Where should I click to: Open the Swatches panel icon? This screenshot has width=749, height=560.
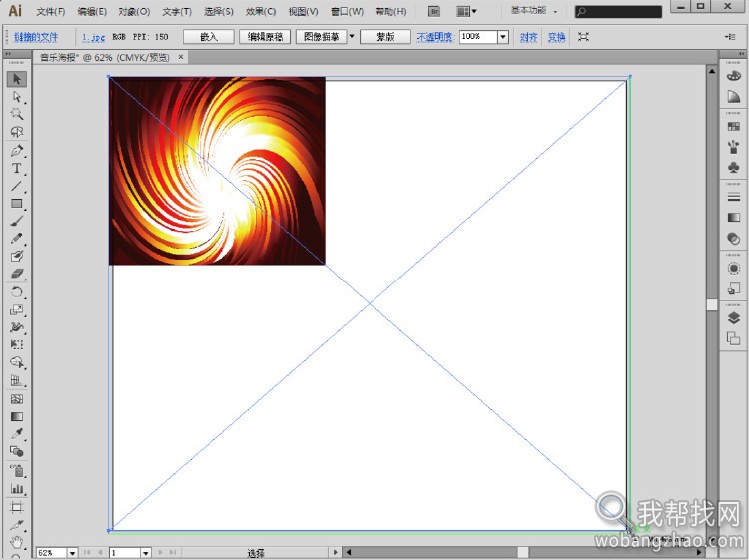(733, 126)
